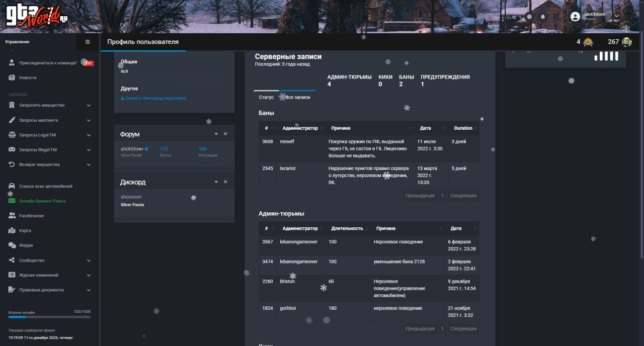This screenshot has height=346, width=644.
Task: Expand Возврат имущества submenu
Action: tap(89, 164)
